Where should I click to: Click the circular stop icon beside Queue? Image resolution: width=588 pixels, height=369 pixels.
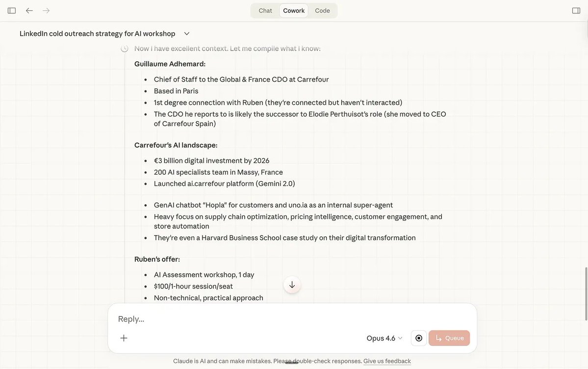pyautogui.click(x=418, y=338)
